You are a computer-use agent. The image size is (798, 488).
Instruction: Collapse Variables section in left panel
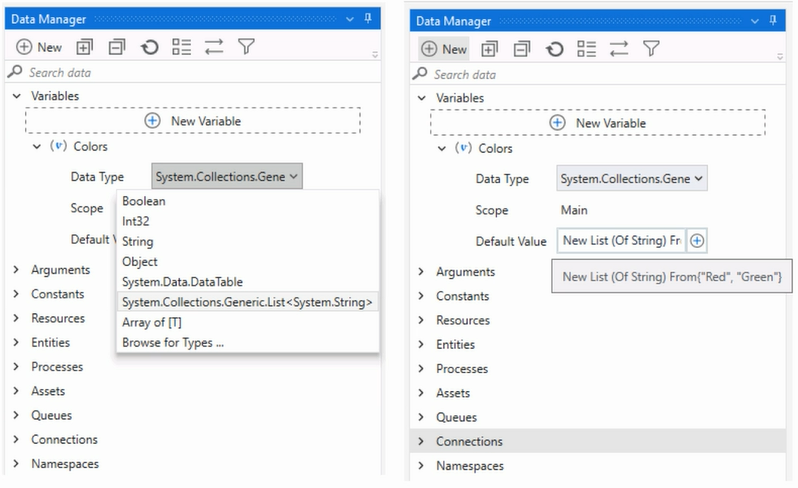pyautogui.click(x=17, y=96)
